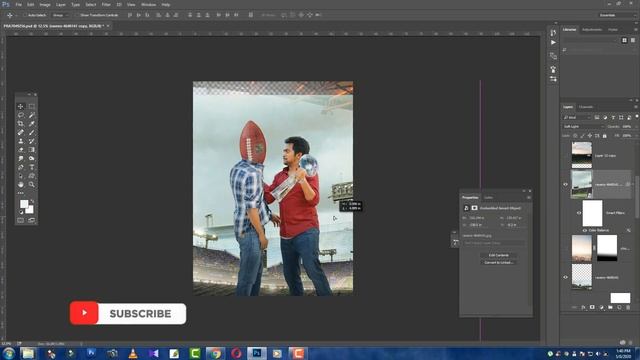Screen dimensions: 640x360
Task: Create new adjustment layer icon
Action: [x=601, y=307]
